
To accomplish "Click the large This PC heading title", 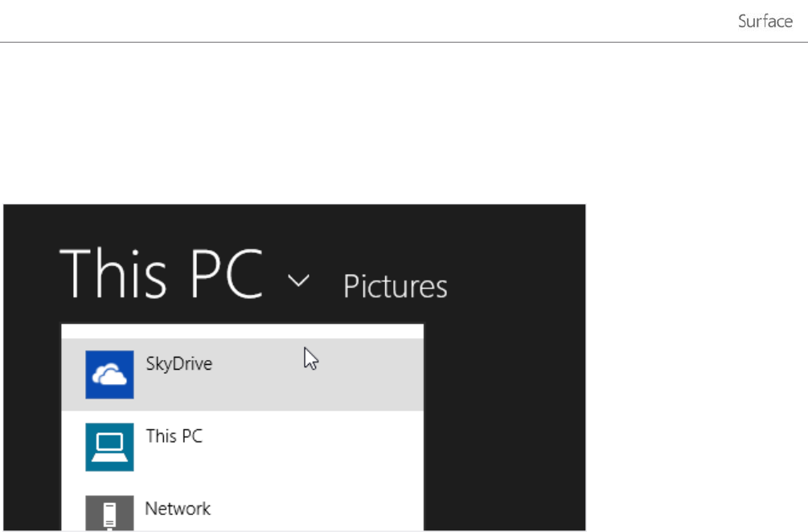I will click(x=161, y=273).
